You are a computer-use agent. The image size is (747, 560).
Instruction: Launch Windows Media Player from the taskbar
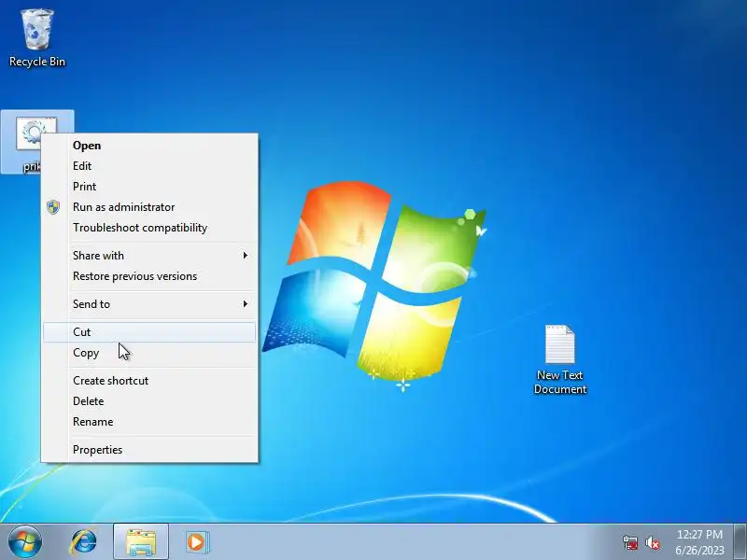click(x=197, y=542)
